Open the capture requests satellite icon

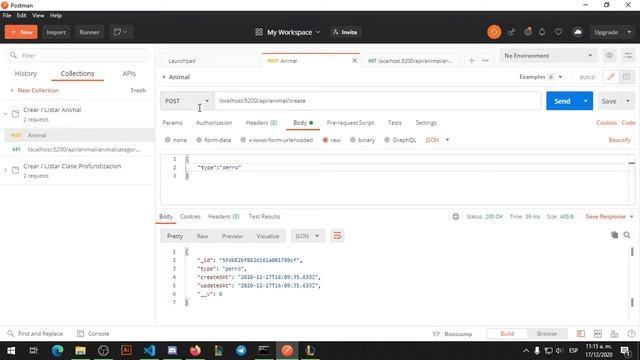tap(511, 32)
